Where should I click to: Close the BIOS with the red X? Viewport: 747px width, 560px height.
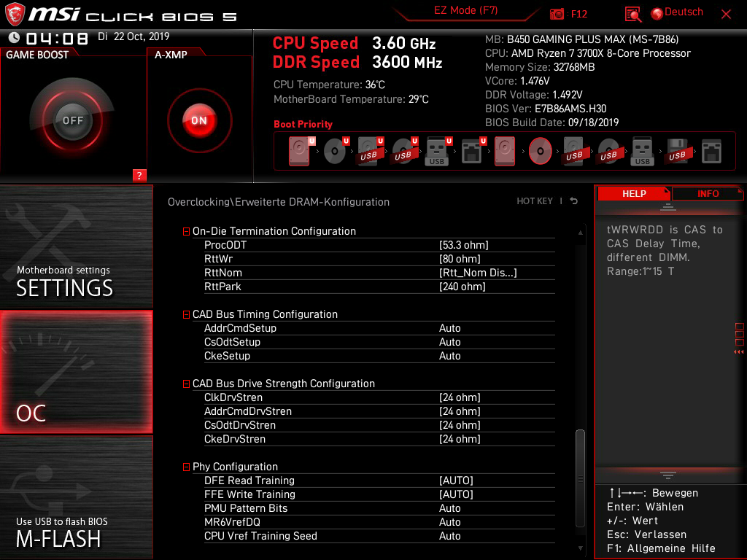pos(726,15)
